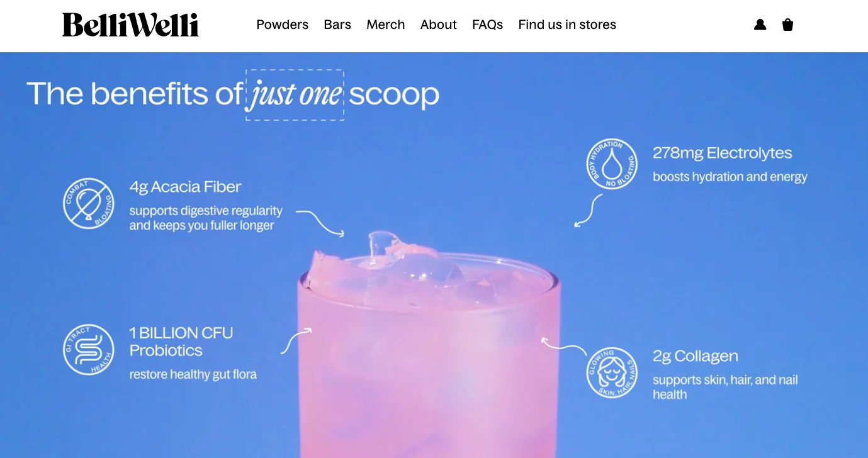
Task: Click the GI Tract Health badge
Action: [89, 350]
